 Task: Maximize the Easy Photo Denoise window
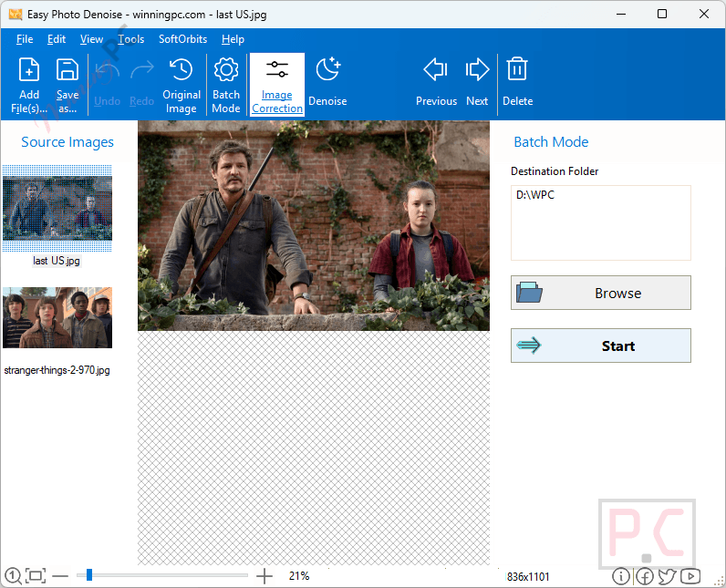pyautogui.click(x=662, y=14)
